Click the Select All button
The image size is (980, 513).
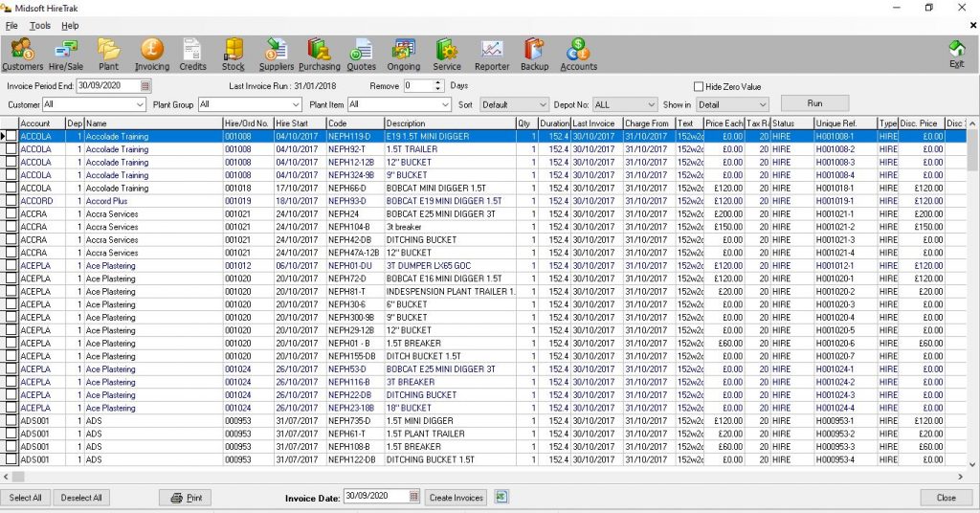click(x=26, y=498)
